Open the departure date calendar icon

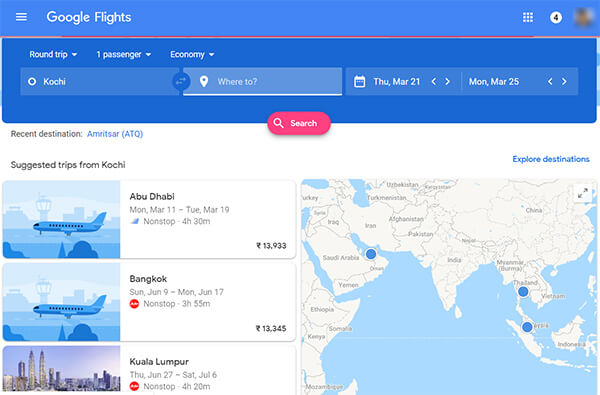(x=359, y=82)
